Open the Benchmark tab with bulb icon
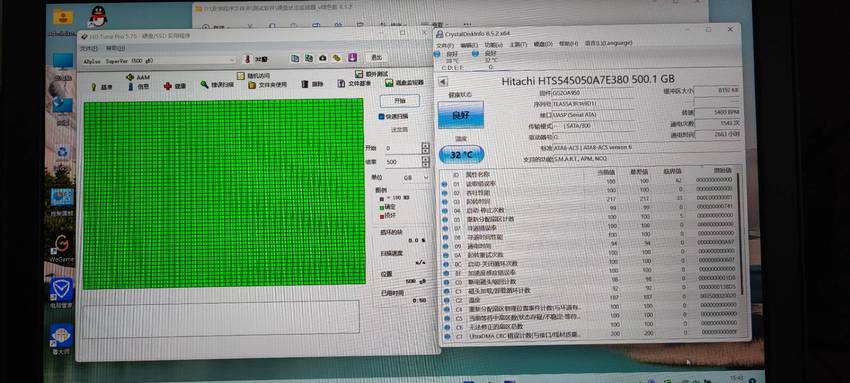The image size is (850, 383). (101, 87)
